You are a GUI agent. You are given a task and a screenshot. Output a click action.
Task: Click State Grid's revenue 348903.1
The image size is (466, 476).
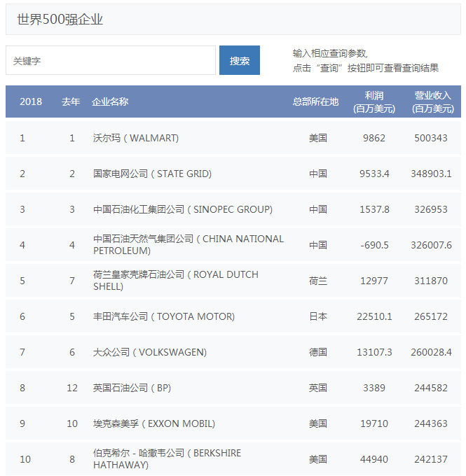pyautogui.click(x=432, y=174)
